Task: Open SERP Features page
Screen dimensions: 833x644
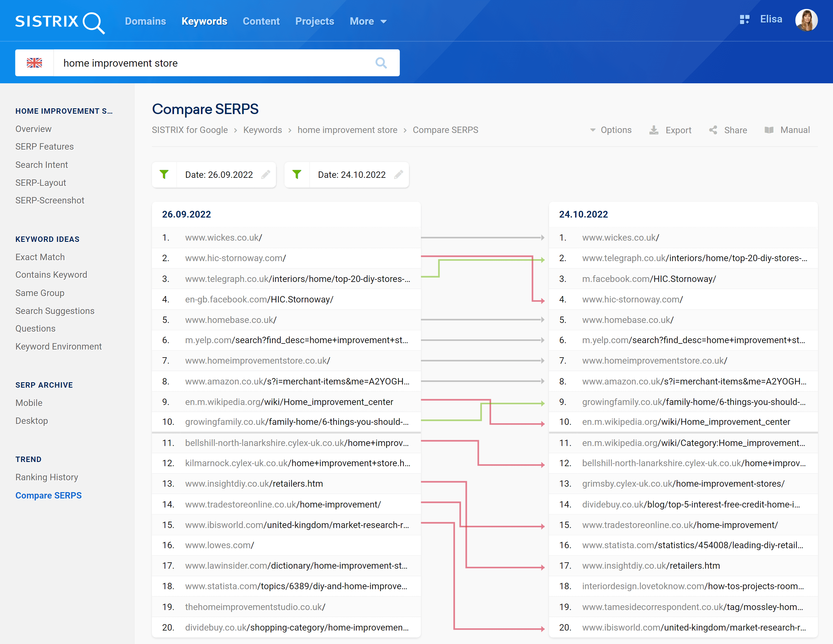Action: click(45, 146)
